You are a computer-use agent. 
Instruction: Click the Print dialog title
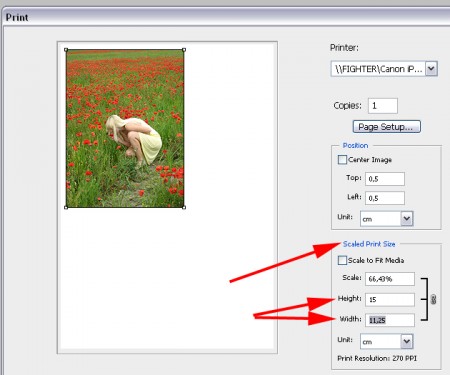point(17,17)
